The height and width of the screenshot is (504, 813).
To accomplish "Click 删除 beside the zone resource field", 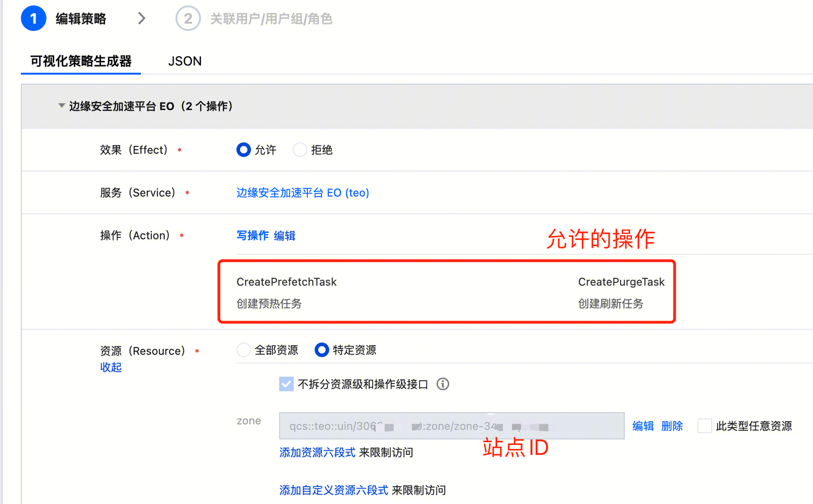I will pos(672,426).
